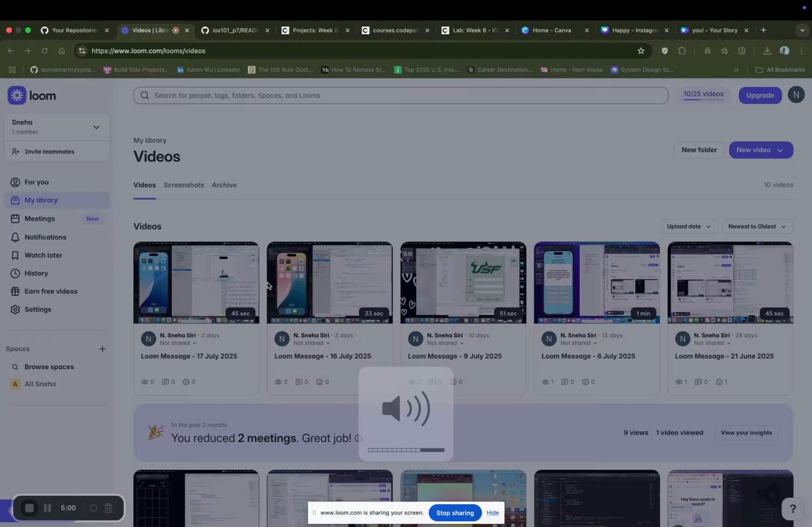
Task: Go back with the browser back arrow
Action: 10,51
